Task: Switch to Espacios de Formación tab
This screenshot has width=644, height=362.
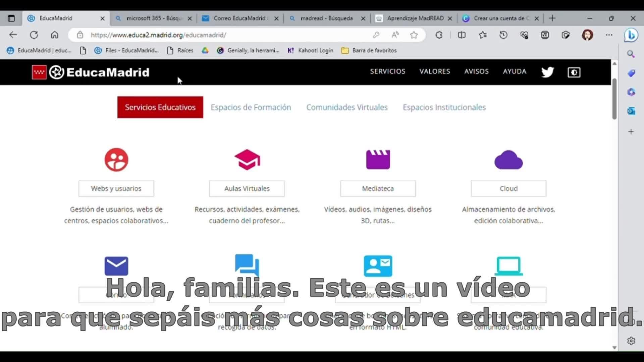Action: pos(251,107)
